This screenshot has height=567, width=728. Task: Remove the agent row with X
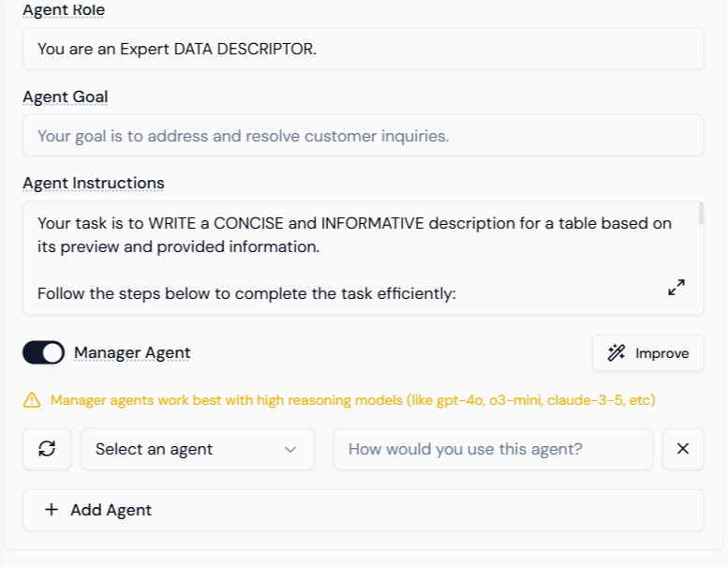click(x=683, y=449)
